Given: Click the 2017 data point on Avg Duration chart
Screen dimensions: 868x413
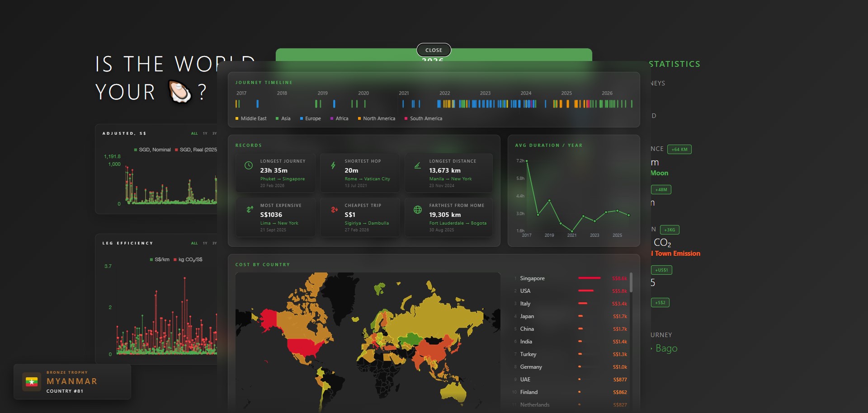Looking at the screenshot, I should coord(527,161).
